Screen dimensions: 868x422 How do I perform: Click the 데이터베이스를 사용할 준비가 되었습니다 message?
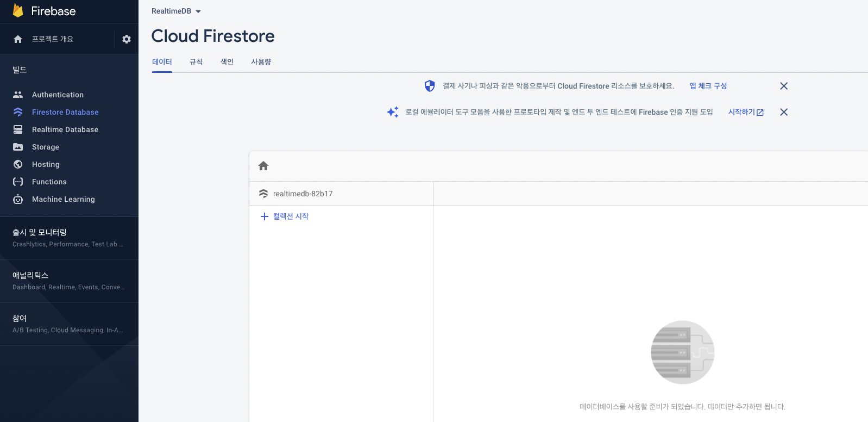coord(683,407)
